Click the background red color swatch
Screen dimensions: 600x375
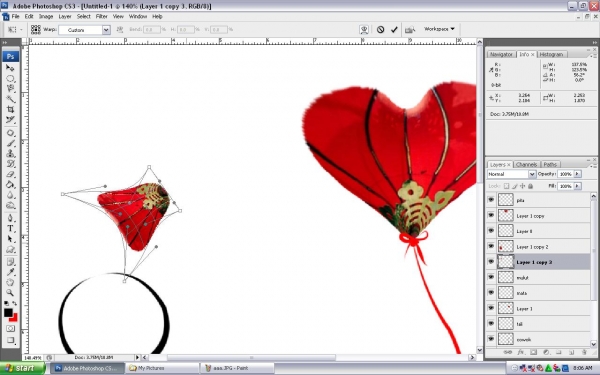pyautogui.click(x=14, y=318)
